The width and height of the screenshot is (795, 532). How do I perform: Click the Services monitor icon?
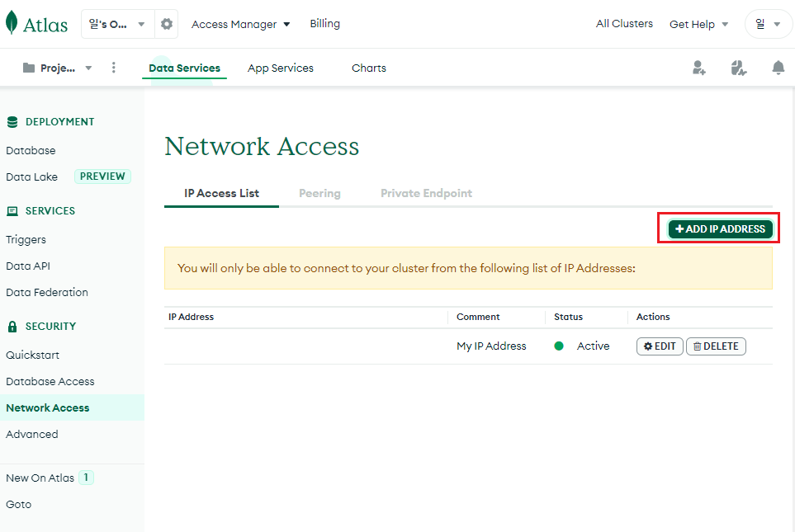point(12,211)
